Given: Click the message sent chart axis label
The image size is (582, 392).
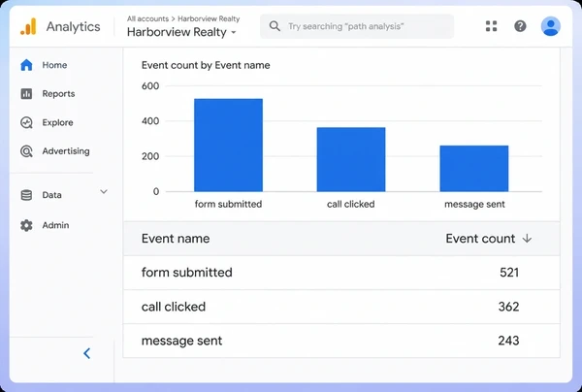Looking at the screenshot, I should [x=474, y=204].
